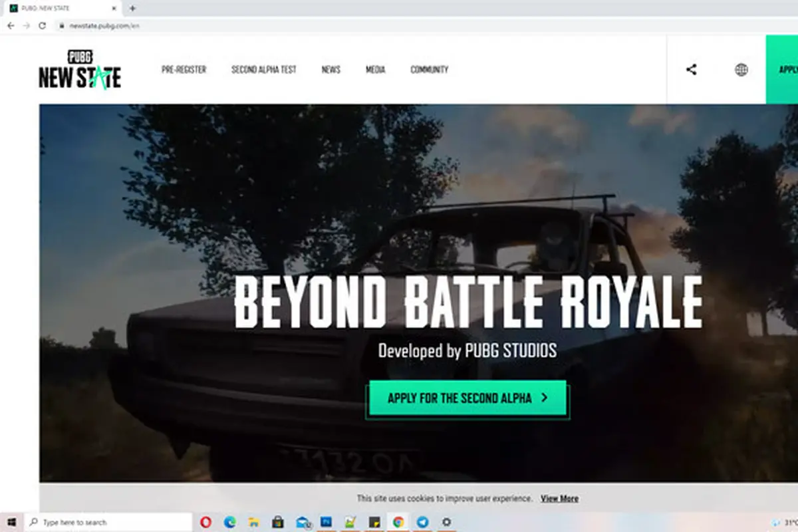The width and height of the screenshot is (798, 532).
Task: Launch Opera from the taskbar
Action: pos(206,522)
